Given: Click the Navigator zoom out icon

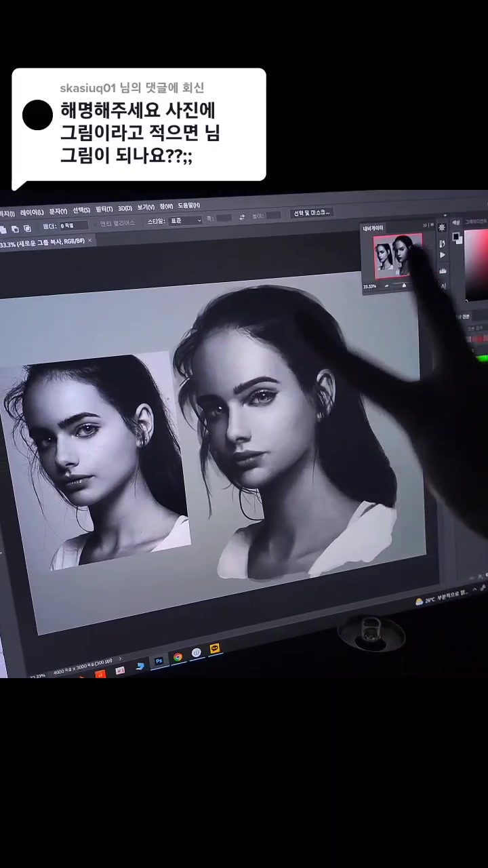Looking at the screenshot, I should [x=388, y=285].
